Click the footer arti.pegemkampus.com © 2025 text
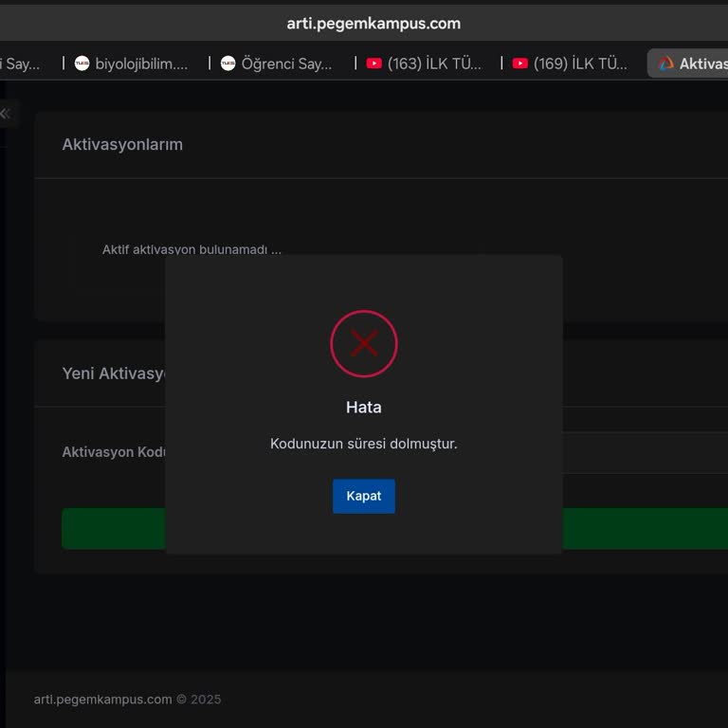 click(x=127, y=700)
